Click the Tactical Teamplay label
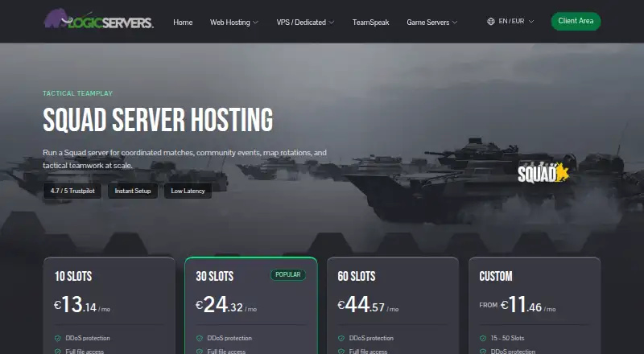 [x=77, y=93]
